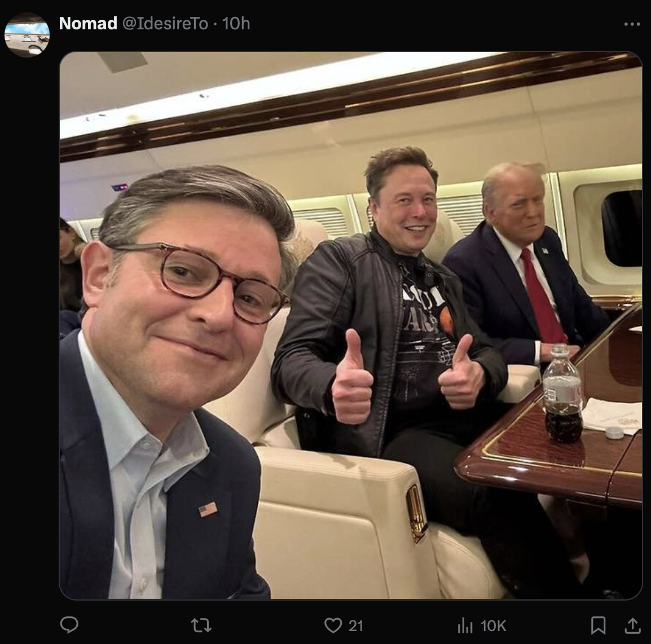Share the post using the upload arrow icon
651x644 pixels.
(x=632, y=625)
